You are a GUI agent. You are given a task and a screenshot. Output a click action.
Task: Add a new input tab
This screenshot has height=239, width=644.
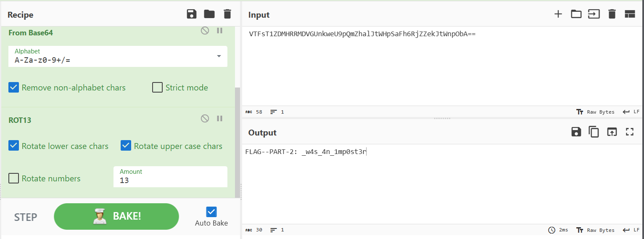click(558, 14)
